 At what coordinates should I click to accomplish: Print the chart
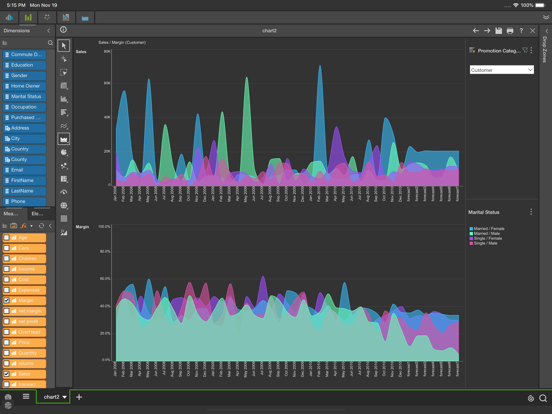[x=510, y=31]
